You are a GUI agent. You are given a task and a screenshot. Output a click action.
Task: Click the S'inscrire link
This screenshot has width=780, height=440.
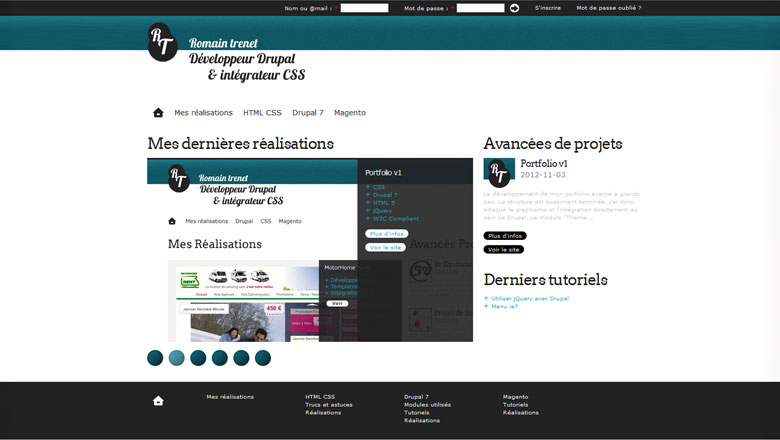(548, 8)
